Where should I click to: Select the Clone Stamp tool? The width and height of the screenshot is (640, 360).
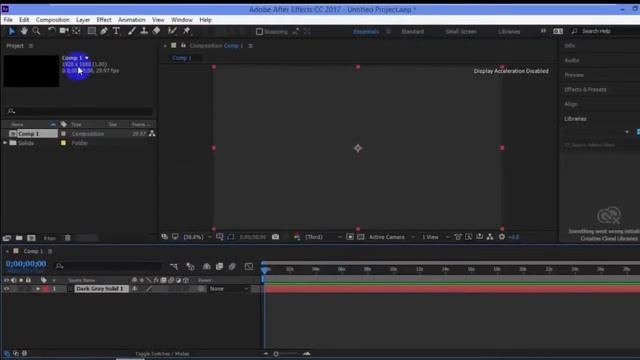[144, 31]
